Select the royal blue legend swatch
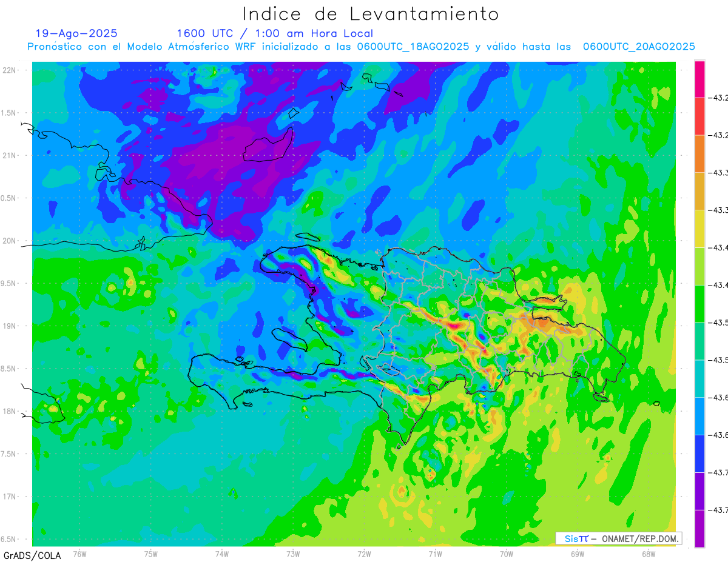728x562 pixels. point(699,453)
